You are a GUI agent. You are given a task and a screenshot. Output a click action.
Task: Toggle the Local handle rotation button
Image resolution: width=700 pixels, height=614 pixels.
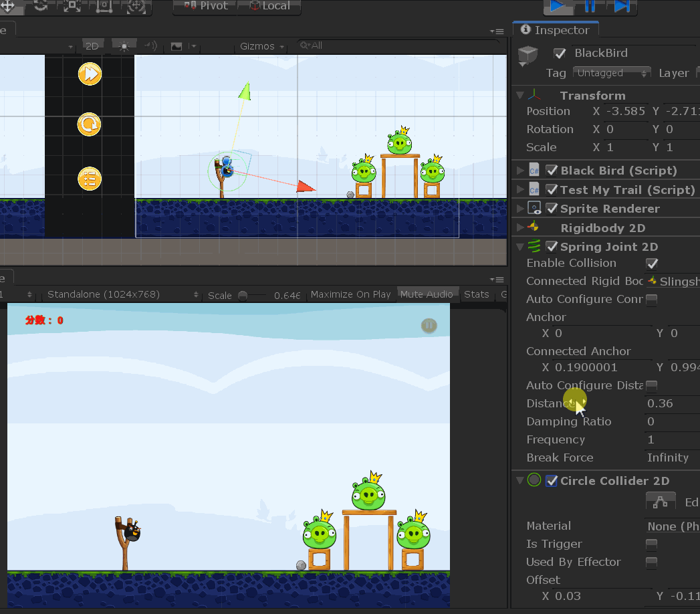269,6
